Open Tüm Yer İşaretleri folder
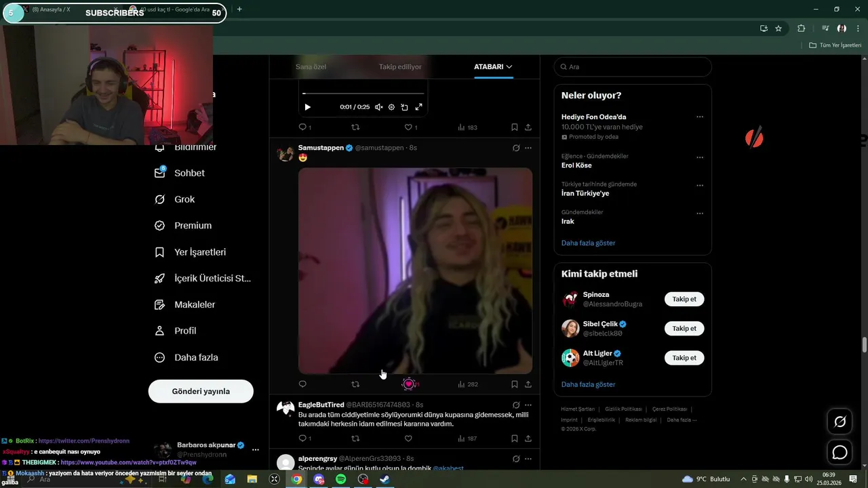This screenshot has width=868, height=488. pos(835,45)
